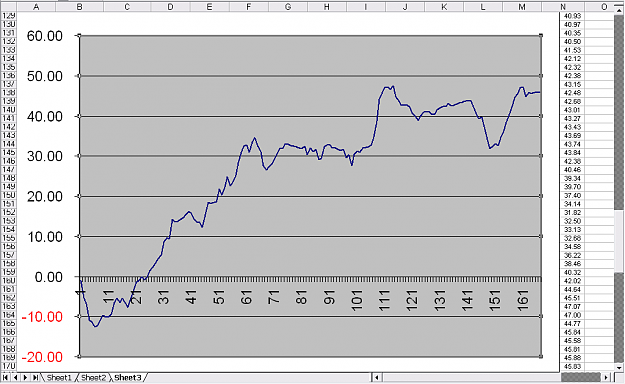Select column B header

pos(79,7)
